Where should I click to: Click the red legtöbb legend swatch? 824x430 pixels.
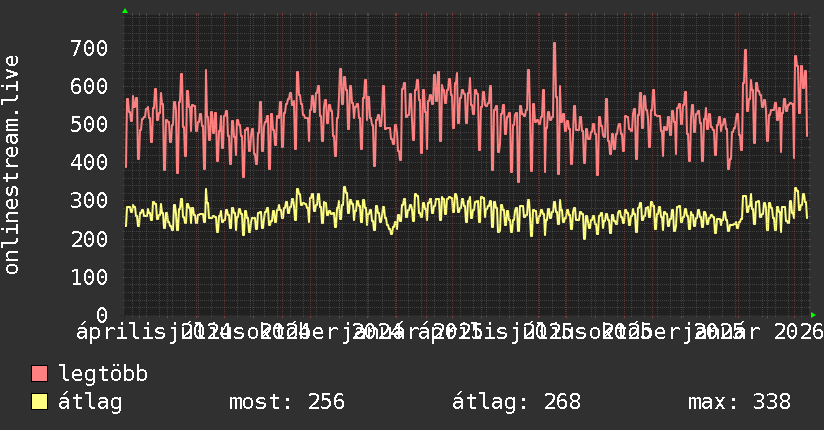[40, 374]
